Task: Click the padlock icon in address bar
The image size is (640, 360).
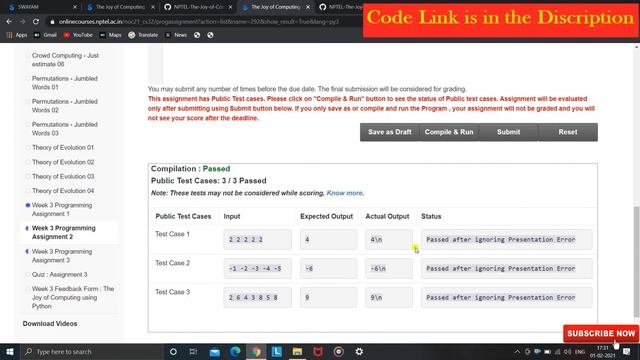Action: coord(52,22)
